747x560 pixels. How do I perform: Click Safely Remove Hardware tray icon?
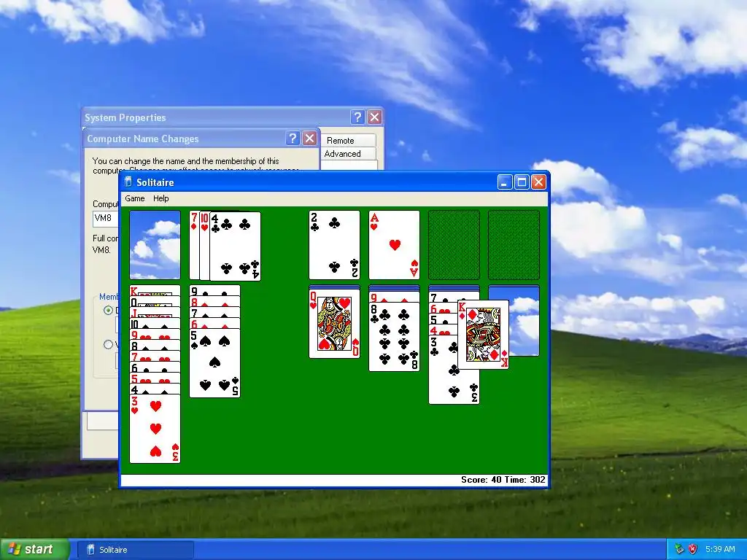point(679,550)
